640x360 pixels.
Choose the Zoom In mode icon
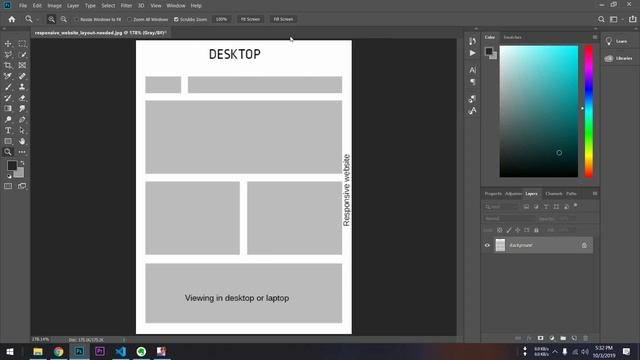coord(51,19)
